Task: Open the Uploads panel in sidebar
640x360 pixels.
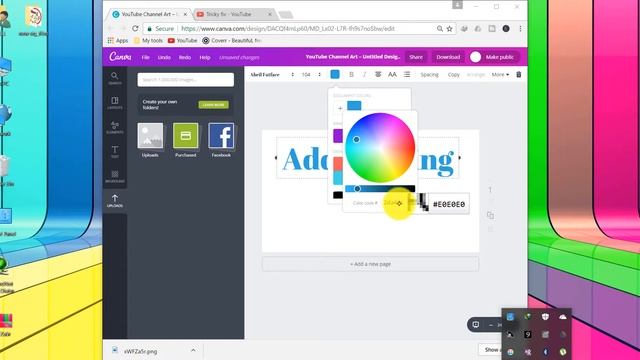Action: point(115,201)
